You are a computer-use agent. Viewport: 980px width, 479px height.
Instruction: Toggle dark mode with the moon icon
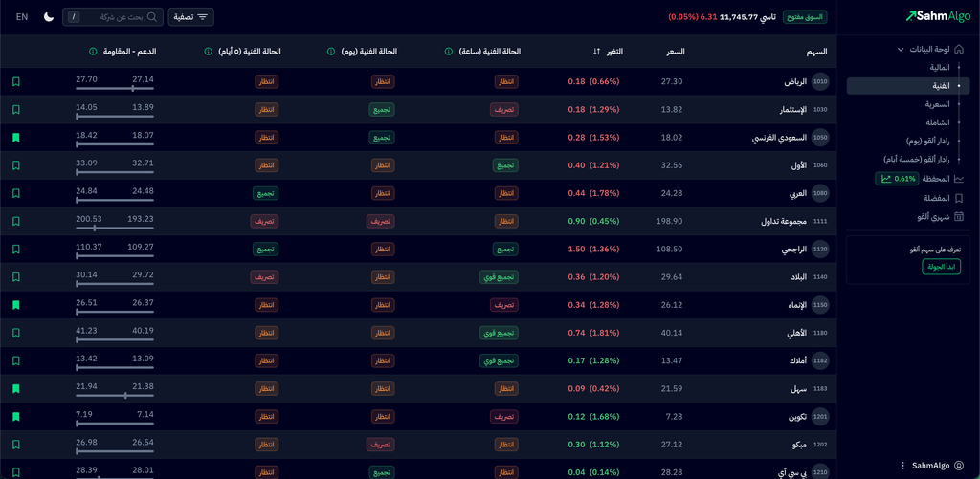[49, 17]
